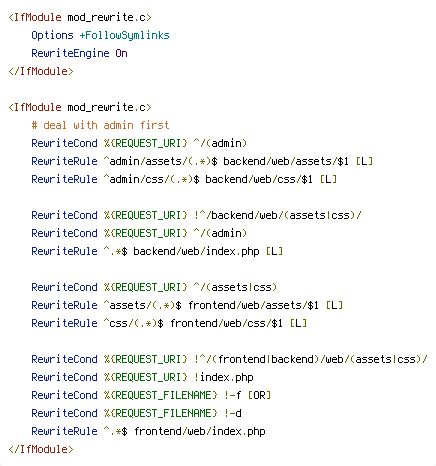
Task: Click the first closing </IfModule> tag
Action: (41, 71)
